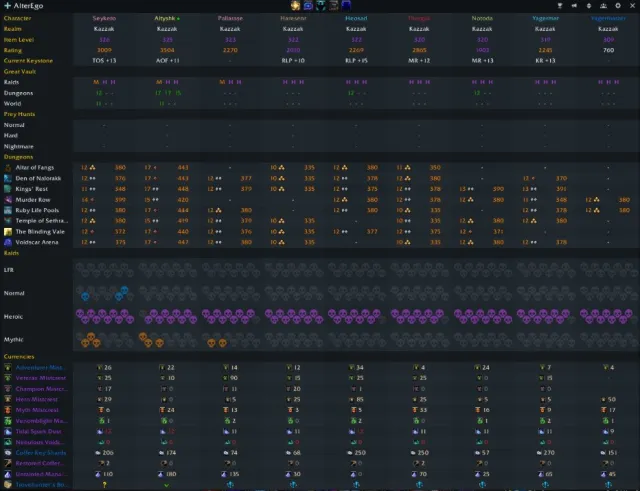The width and height of the screenshot is (640, 491).
Task: Select character name Notoda
Action: coord(482,18)
